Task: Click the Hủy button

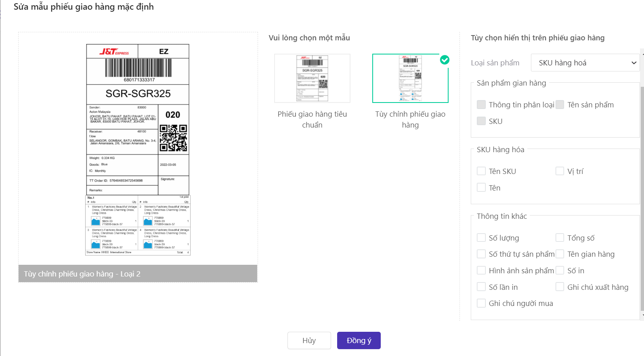Action: point(309,340)
